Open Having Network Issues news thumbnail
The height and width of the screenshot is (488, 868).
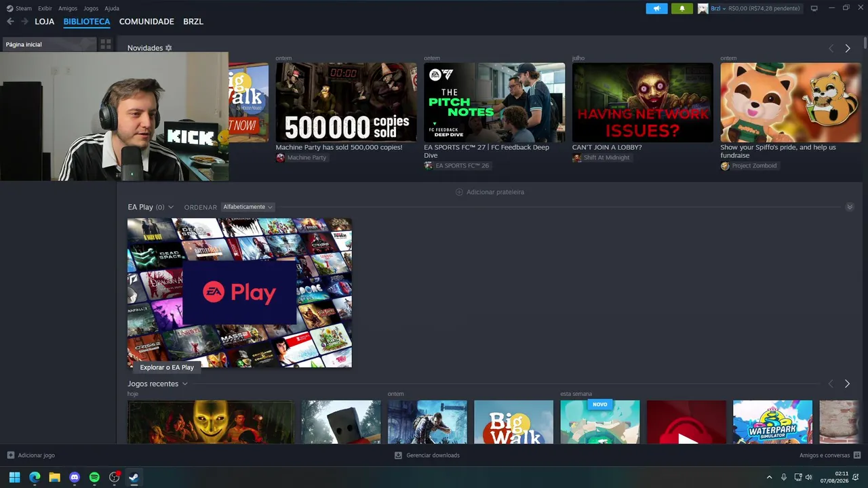(x=643, y=102)
